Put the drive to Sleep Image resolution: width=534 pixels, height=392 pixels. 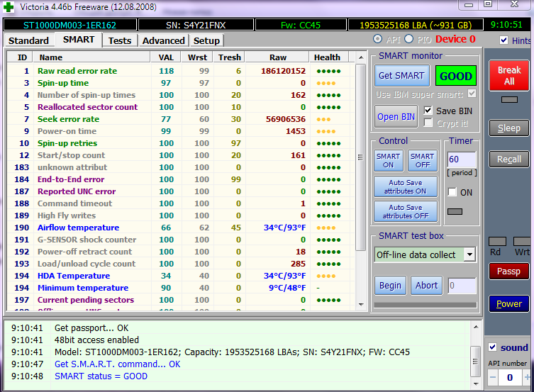pyautogui.click(x=508, y=128)
